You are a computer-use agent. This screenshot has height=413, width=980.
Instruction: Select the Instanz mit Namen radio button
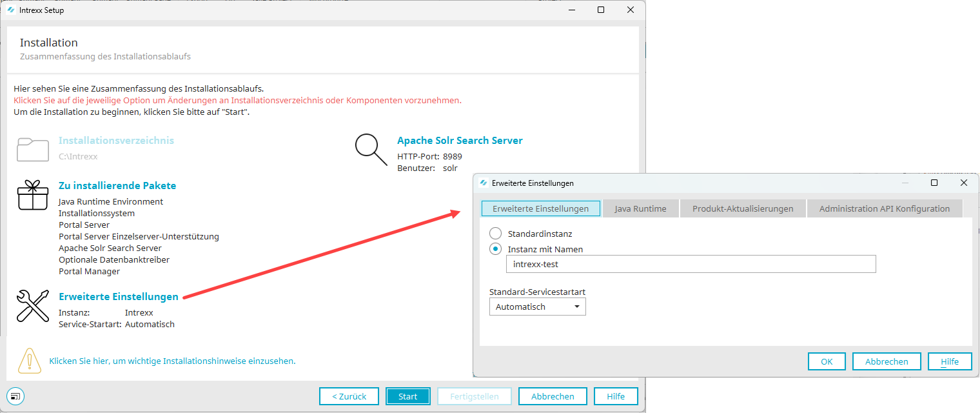[495, 249]
